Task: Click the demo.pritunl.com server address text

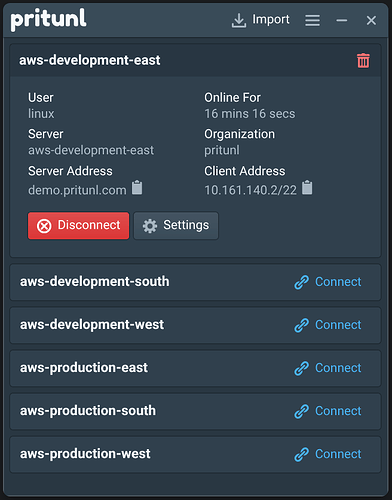Action: tap(77, 190)
